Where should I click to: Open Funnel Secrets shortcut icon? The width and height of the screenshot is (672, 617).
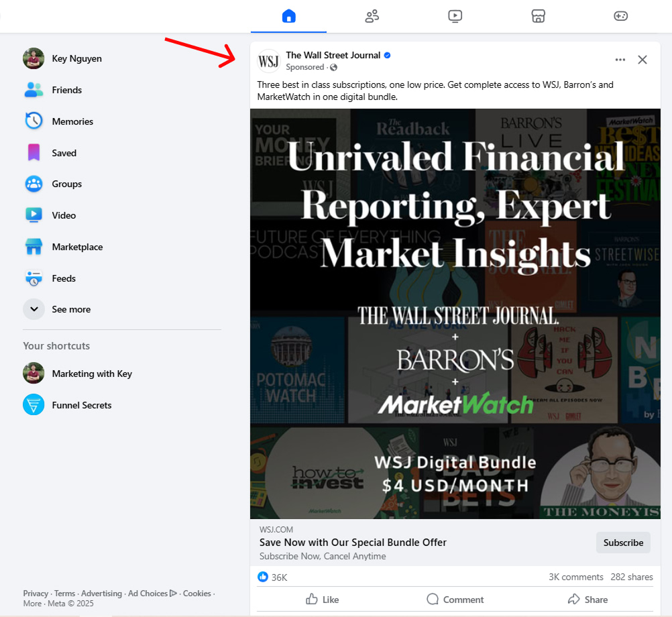[34, 404]
